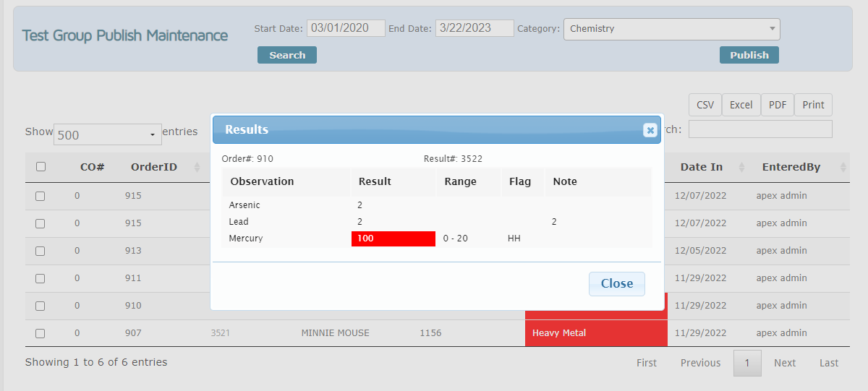
Task: Click the table search input field
Action: tap(760, 129)
